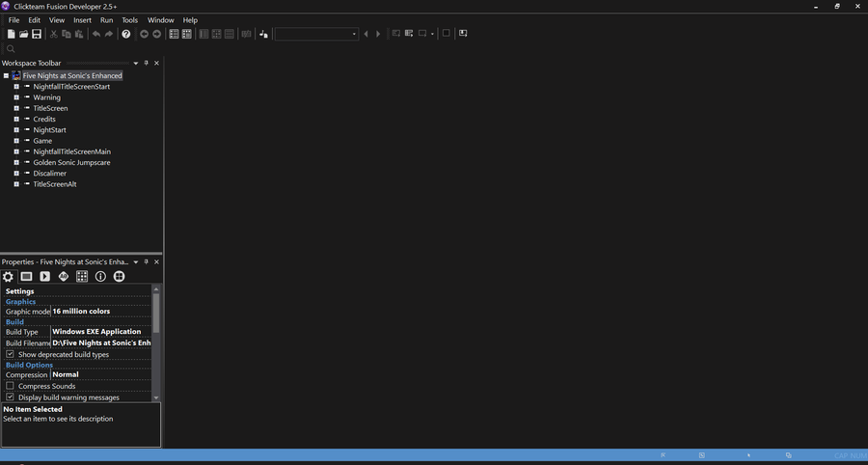Open the Properties panel options arrow
The width and height of the screenshot is (868, 465).
[136, 261]
